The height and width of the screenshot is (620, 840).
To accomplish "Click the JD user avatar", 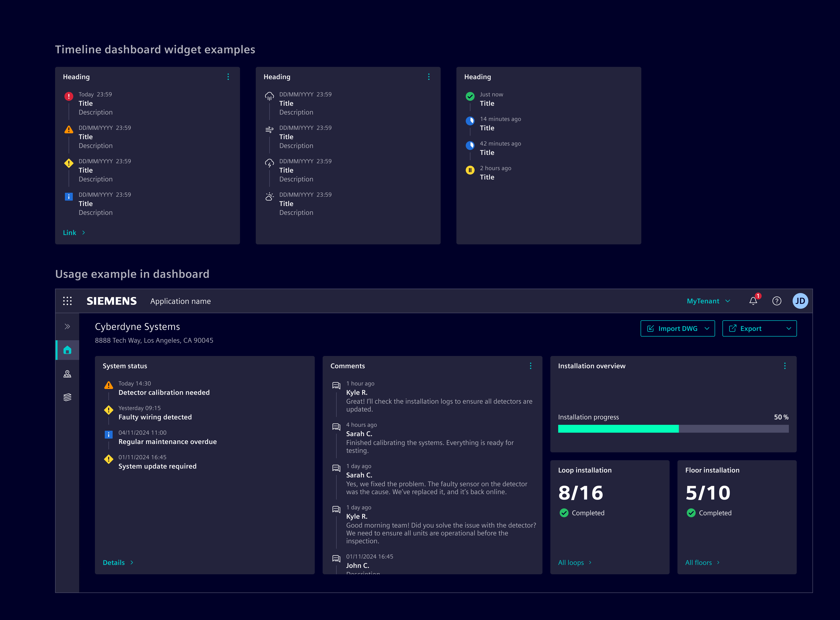I will click(x=801, y=301).
